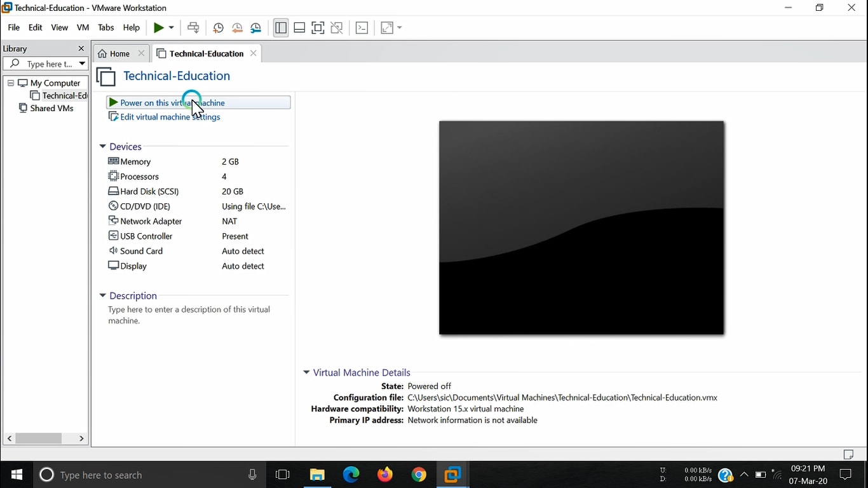868x488 pixels.
Task: Click Edit virtual machine settings
Action: pyautogui.click(x=170, y=117)
